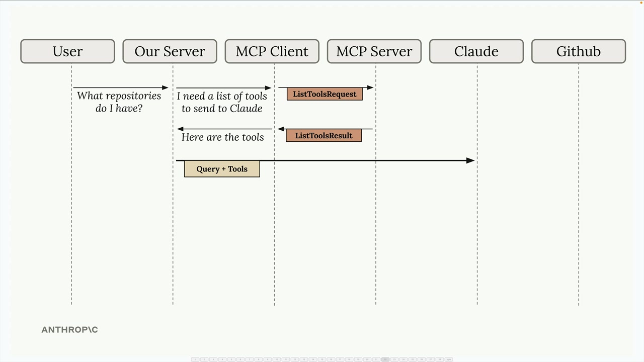Select the Github participant box
Image resolution: width=644 pixels, height=362 pixels.
[x=578, y=51]
